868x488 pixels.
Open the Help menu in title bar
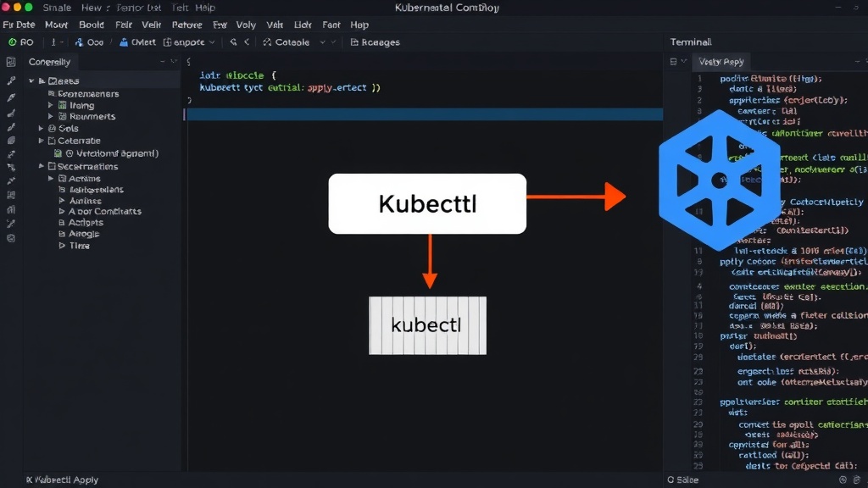(x=205, y=8)
